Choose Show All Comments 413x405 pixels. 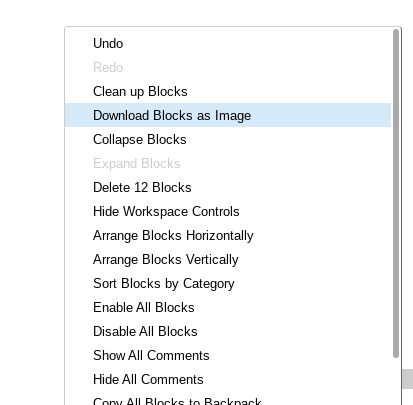coord(228,355)
